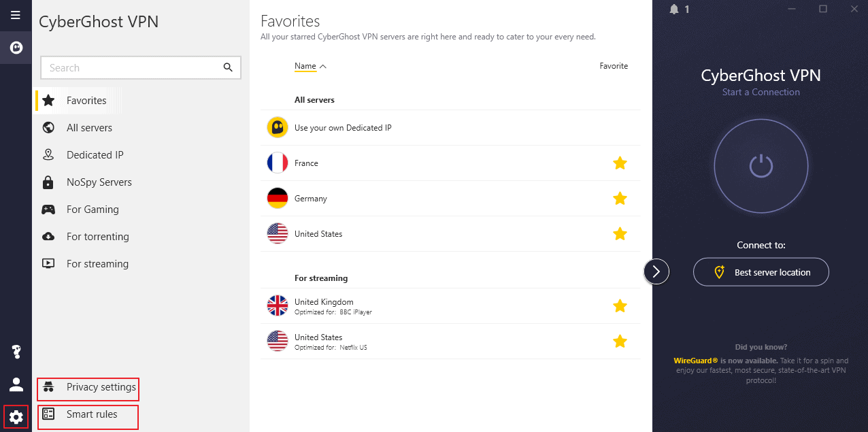Click the NoSpy Servers padlock icon

click(48, 182)
